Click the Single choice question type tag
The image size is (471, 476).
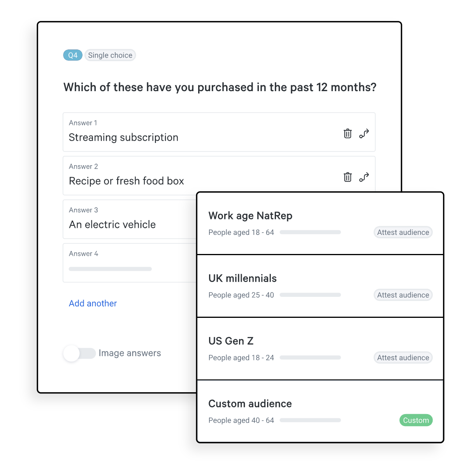pos(110,55)
